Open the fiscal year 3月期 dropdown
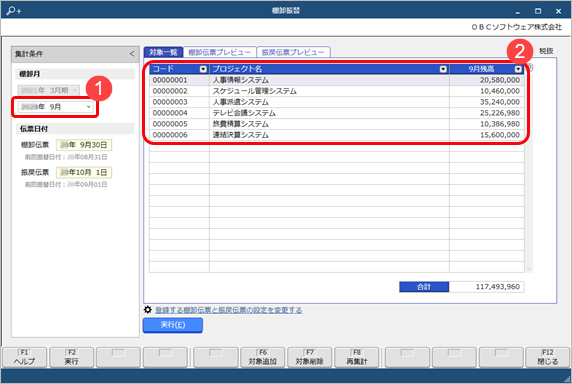The width and height of the screenshot is (572, 384). (x=49, y=90)
